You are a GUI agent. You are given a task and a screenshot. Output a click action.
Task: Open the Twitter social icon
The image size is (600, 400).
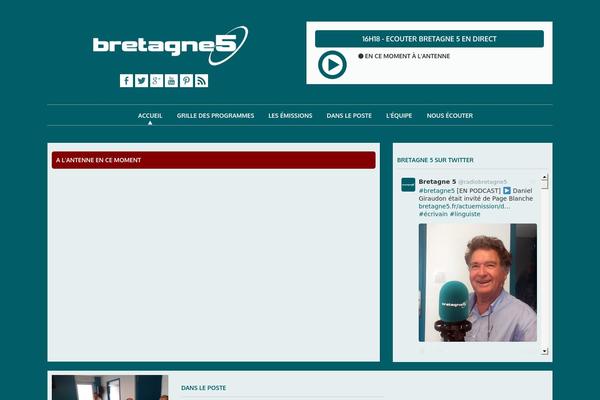click(141, 81)
